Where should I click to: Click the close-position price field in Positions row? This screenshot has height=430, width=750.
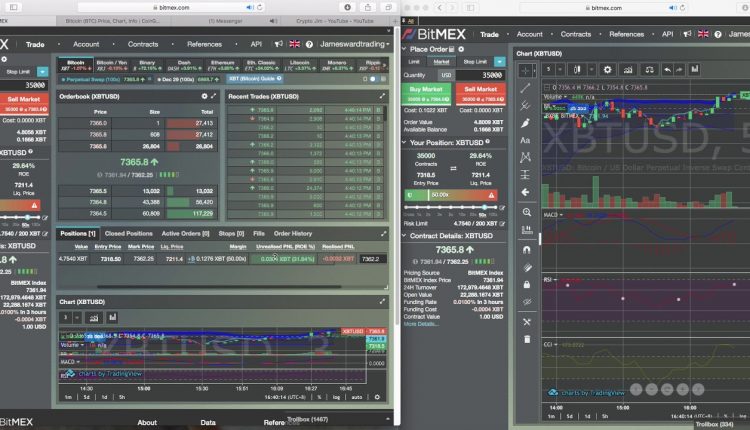(x=373, y=259)
